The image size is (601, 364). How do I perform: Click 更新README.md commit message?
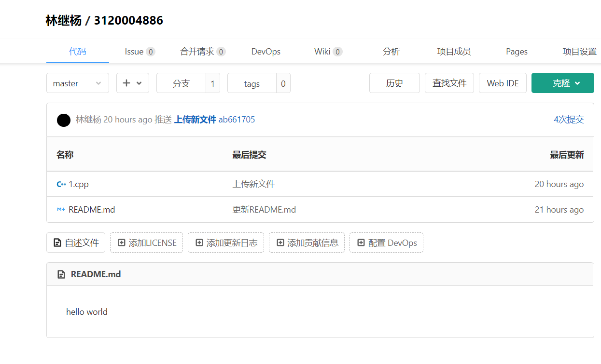coord(264,210)
